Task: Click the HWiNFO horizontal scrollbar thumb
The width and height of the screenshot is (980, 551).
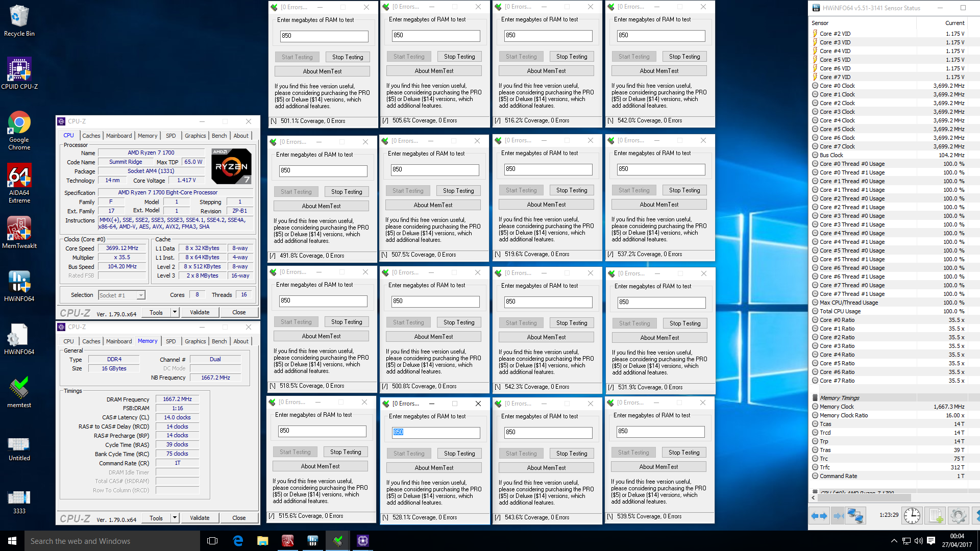Action: tap(864, 497)
